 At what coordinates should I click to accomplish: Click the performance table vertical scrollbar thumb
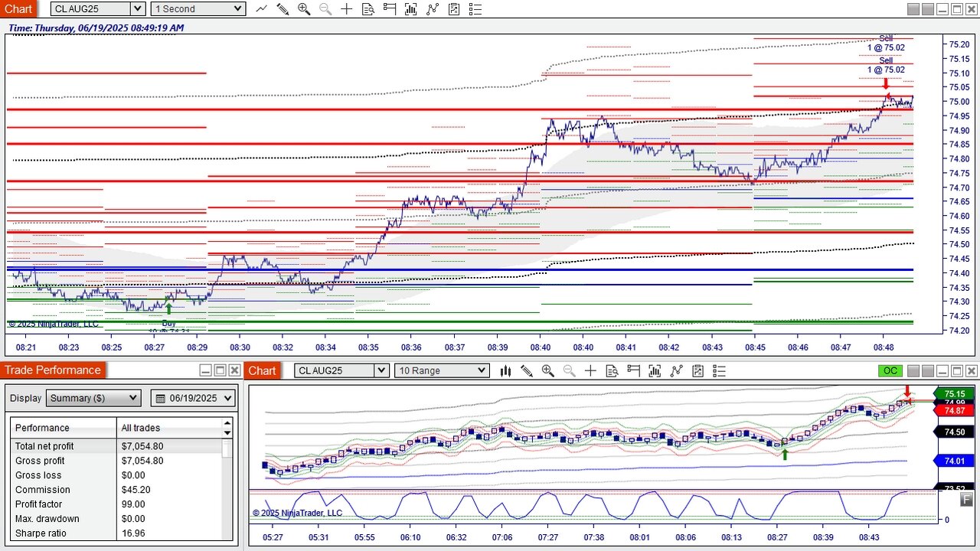pos(227,447)
